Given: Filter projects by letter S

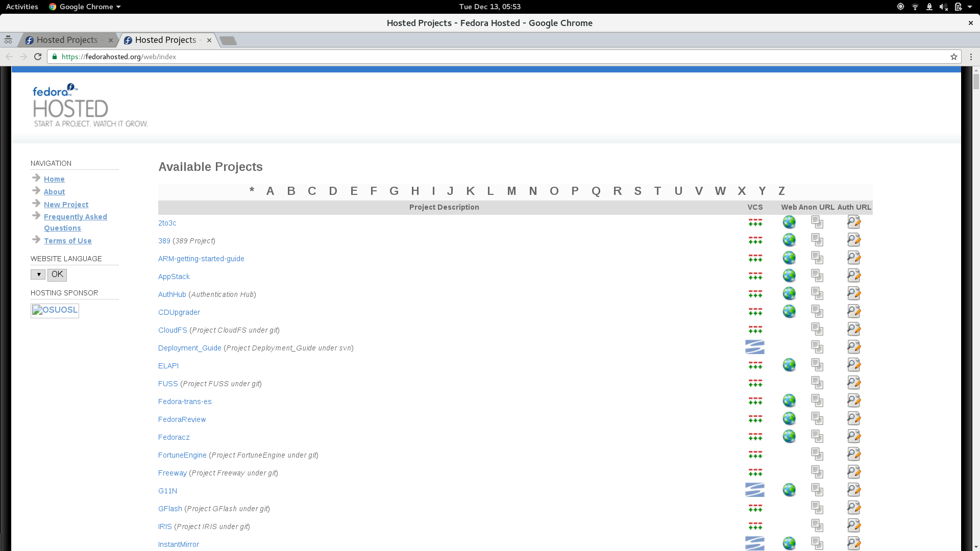Looking at the screenshot, I should tap(638, 191).
